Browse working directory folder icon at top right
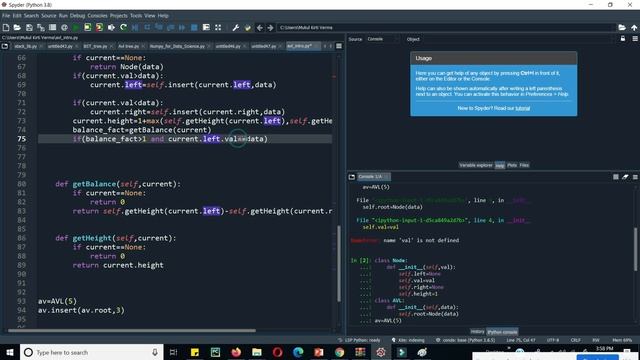 point(622,27)
